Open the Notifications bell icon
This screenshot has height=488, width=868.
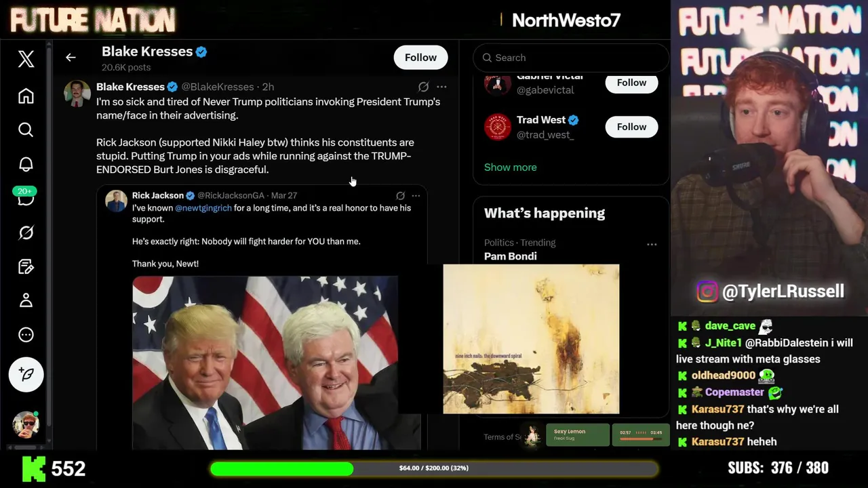point(26,164)
